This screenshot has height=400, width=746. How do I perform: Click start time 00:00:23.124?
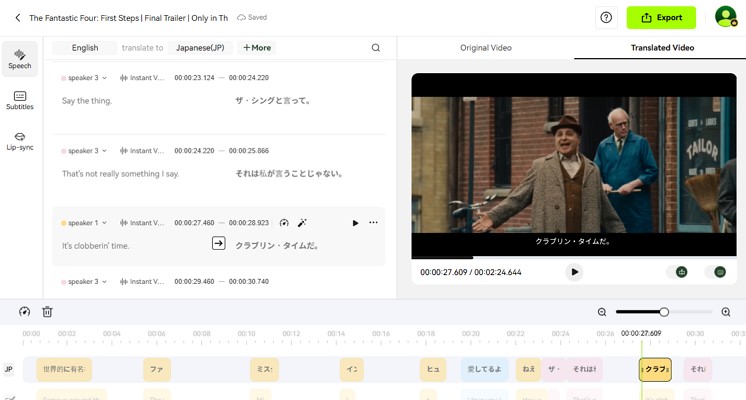194,78
